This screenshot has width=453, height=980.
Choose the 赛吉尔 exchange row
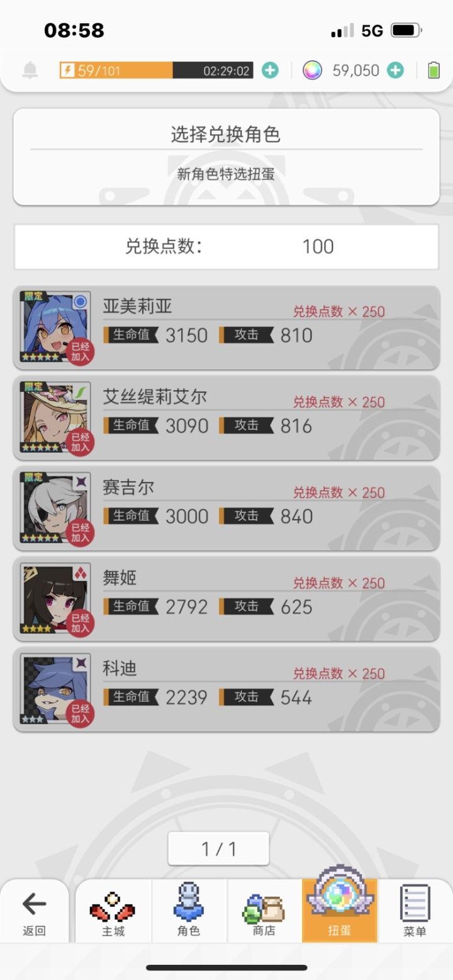point(226,508)
